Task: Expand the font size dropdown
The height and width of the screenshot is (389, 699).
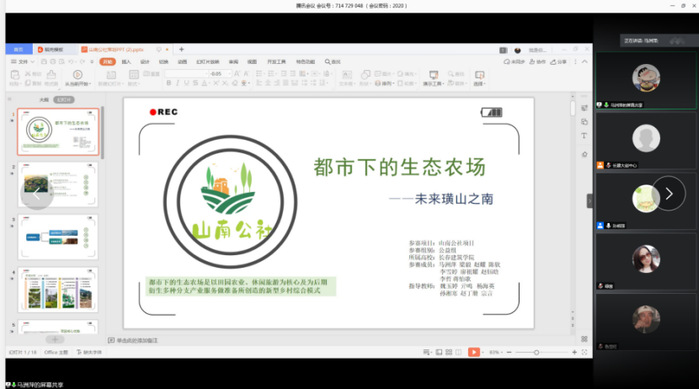Action: click(230, 74)
